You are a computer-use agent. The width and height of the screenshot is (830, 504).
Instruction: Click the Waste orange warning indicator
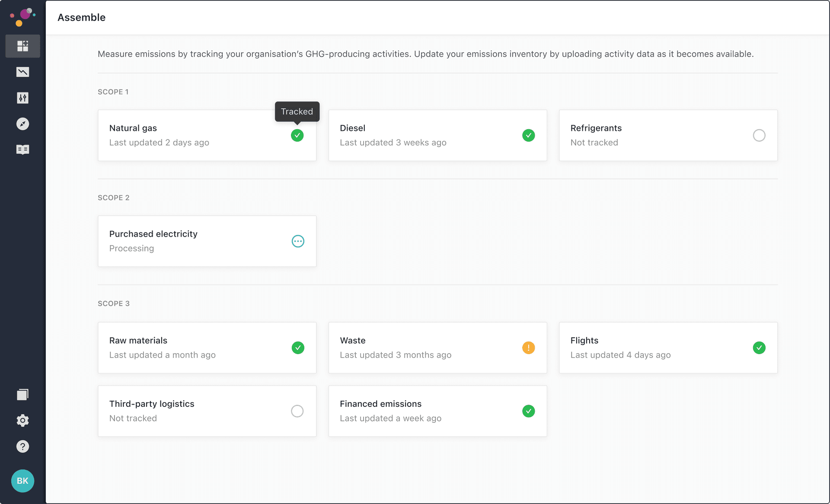coord(528,348)
